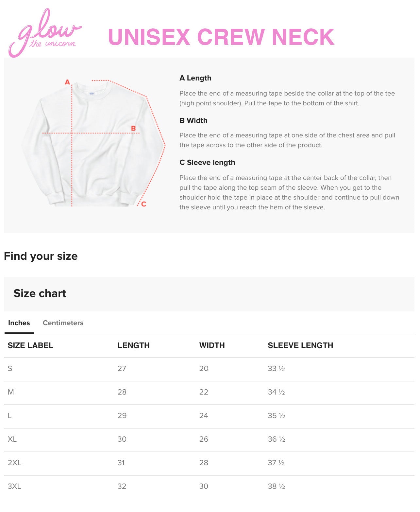
Task: Select the WIDTH column header
Action: pos(212,345)
